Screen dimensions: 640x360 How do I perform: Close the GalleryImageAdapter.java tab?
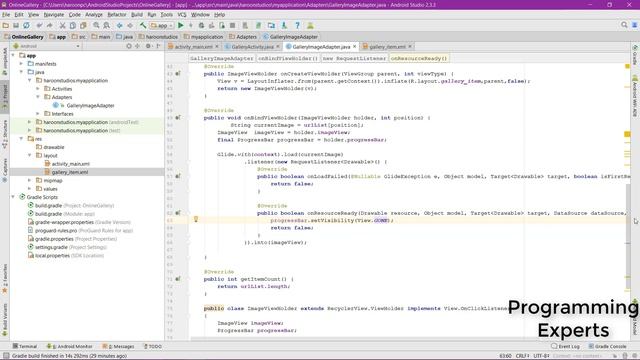click(x=354, y=47)
